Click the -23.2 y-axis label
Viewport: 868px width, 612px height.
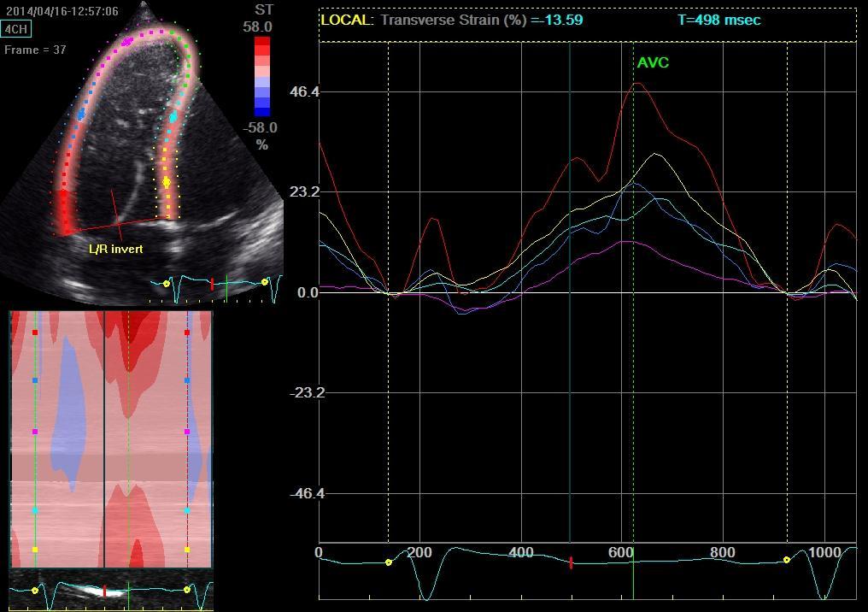click(308, 392)
